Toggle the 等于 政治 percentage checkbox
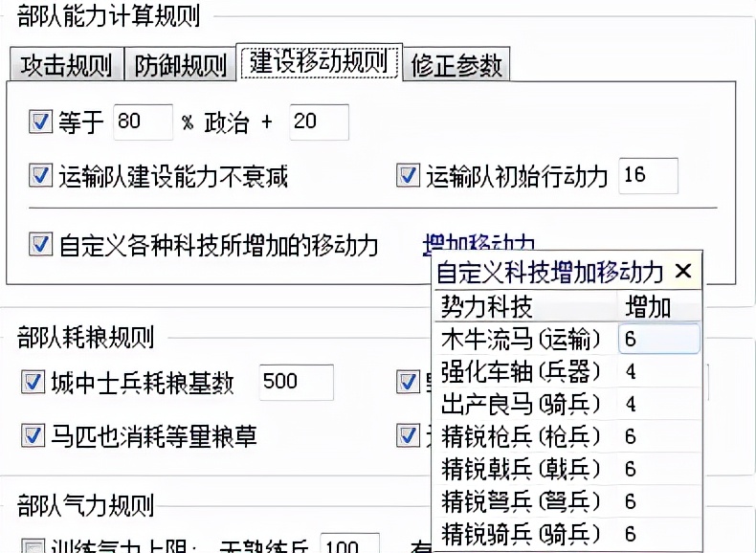 (40, 122)
